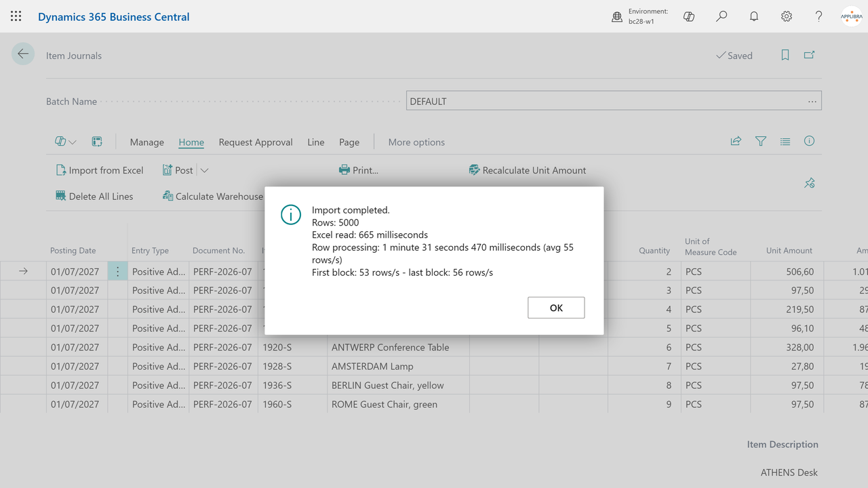Click item number 1928-S cell

coord(292,366)
